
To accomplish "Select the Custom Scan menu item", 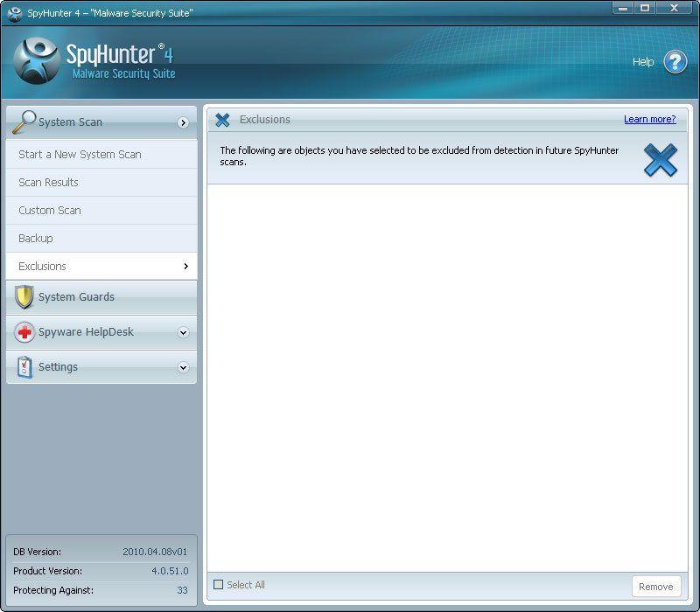I will tap(101, 211).
